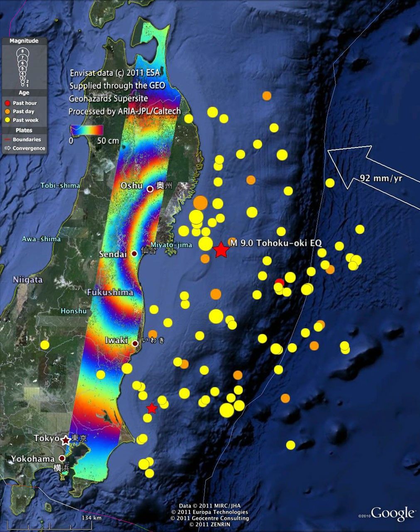Click the Convergence arrow icon in the legend
420x532 pixels.
point(7,148)
